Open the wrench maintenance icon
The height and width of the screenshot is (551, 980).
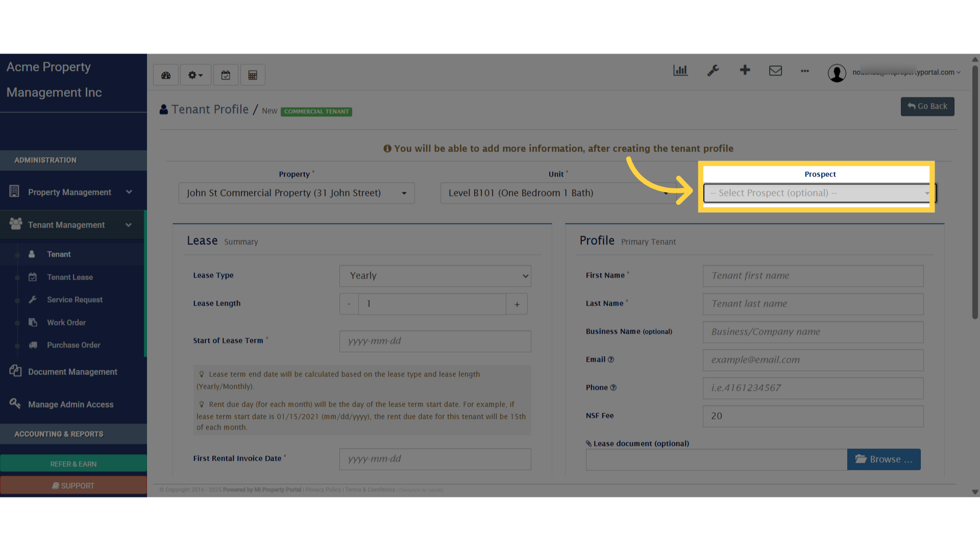coord(713,70)
